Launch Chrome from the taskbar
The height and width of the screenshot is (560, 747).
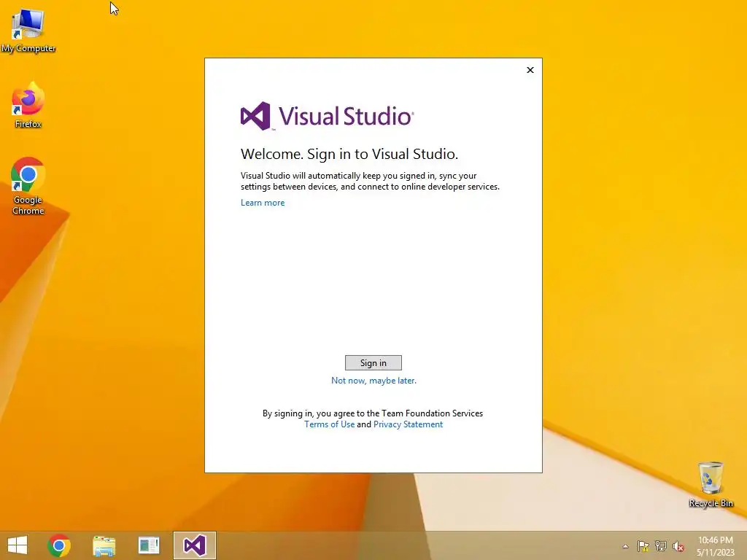pyautogui.click(x=59, y=545)
